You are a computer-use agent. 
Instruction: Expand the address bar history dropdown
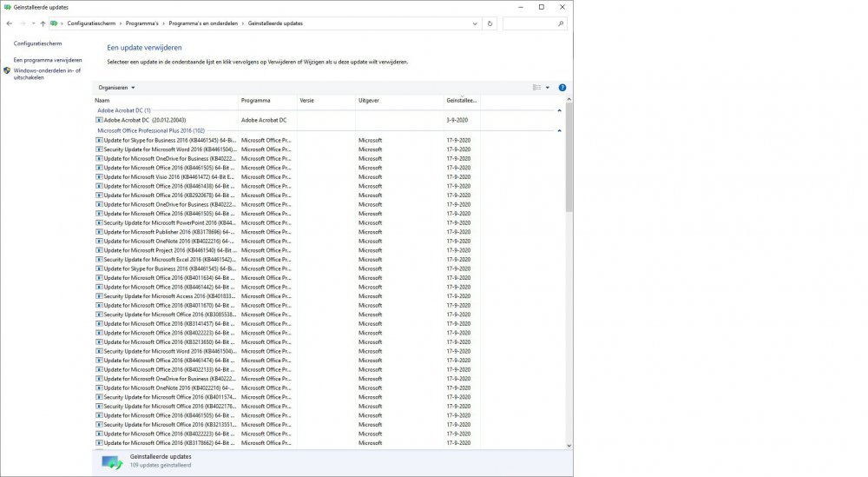(x=477, y=23)
